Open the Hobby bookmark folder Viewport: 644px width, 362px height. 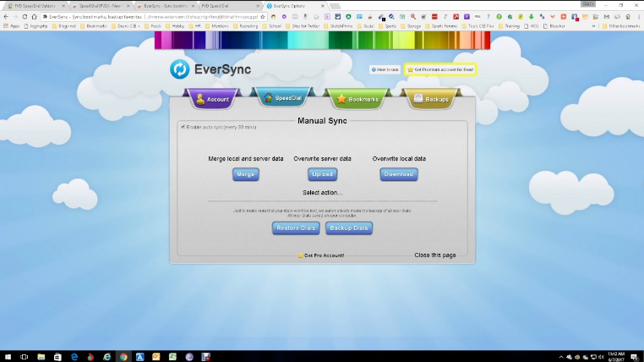click(x=175, y=26)
